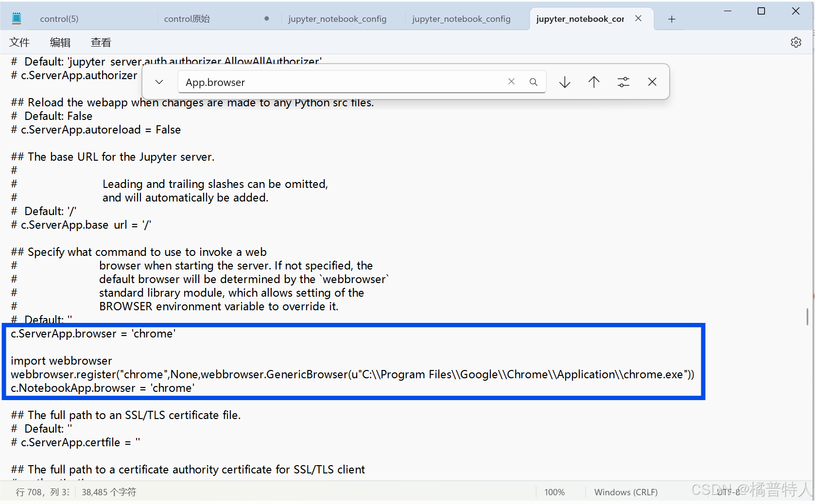Image resolution: width=815 pixels, height=504 pixels.
Task: Expand the replace options chevron
Action: pyautogui.click(x=159, y=82)
